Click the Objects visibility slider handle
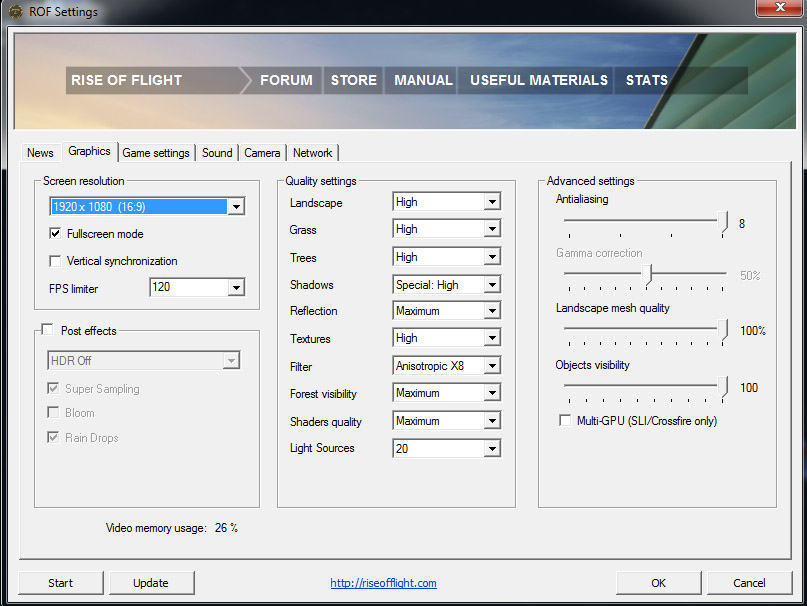 pos(723,387)
